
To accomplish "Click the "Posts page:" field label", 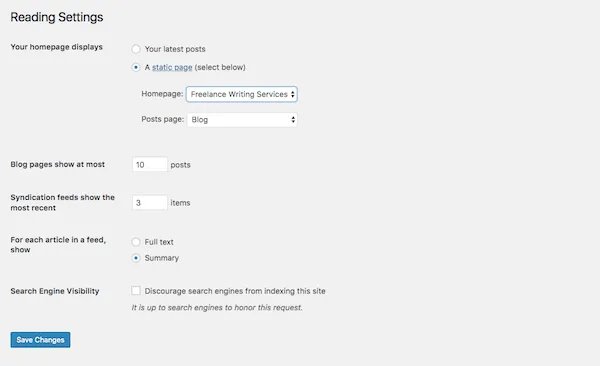I will click(x=163, y=119).
